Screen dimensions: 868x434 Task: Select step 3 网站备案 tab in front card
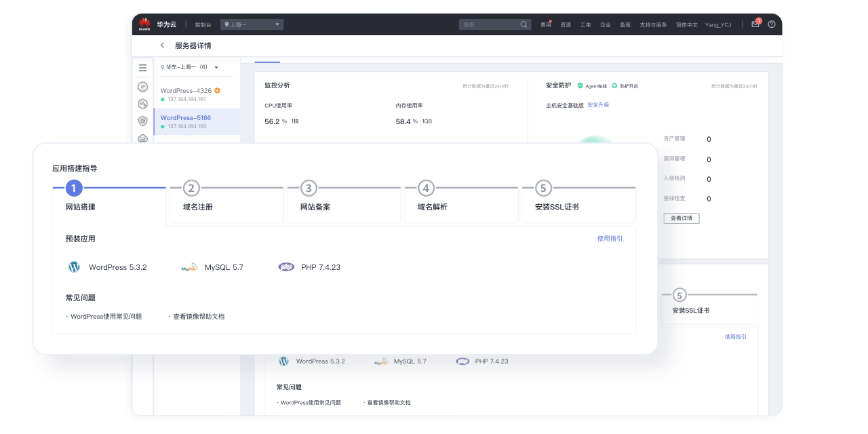pyautogui.click(x=344, y=201)
